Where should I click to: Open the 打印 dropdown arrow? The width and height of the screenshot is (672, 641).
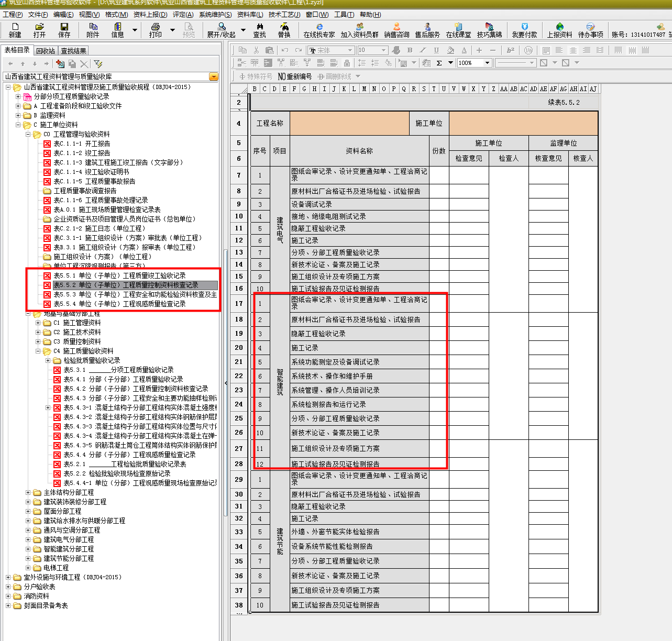(x=172, y=30)
